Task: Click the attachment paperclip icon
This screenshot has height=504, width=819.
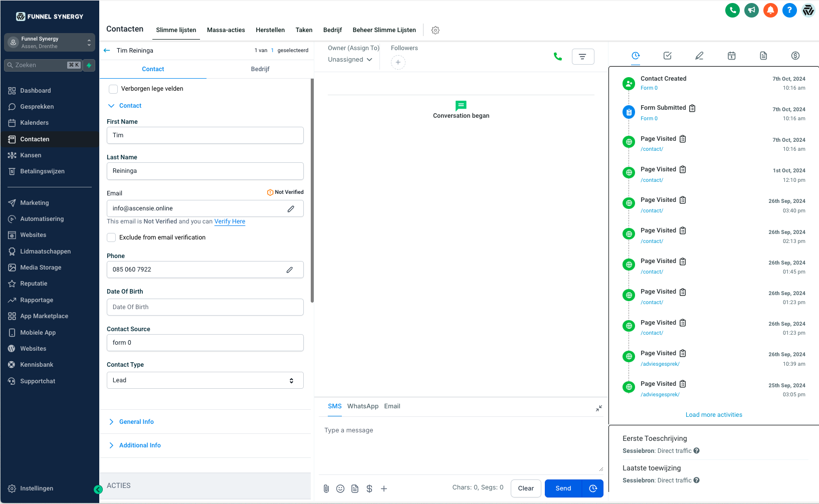Action: pos(326,488)
